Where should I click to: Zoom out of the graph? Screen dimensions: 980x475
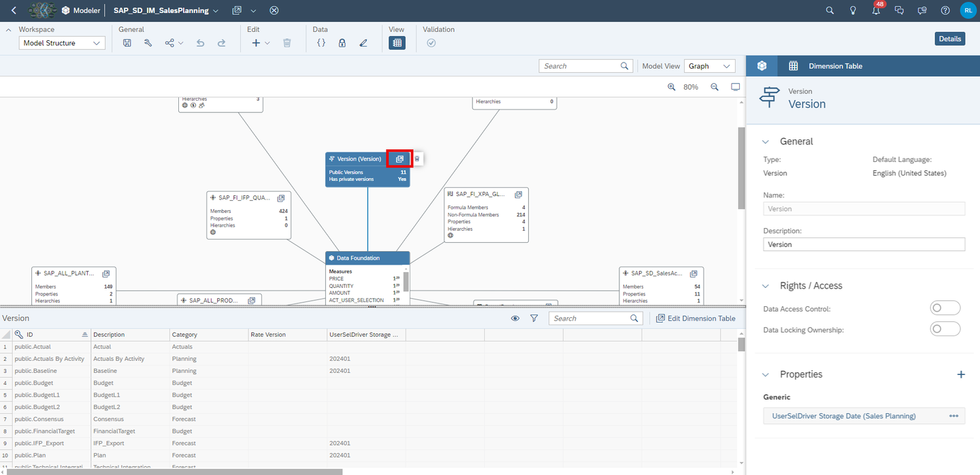point(715,87)
